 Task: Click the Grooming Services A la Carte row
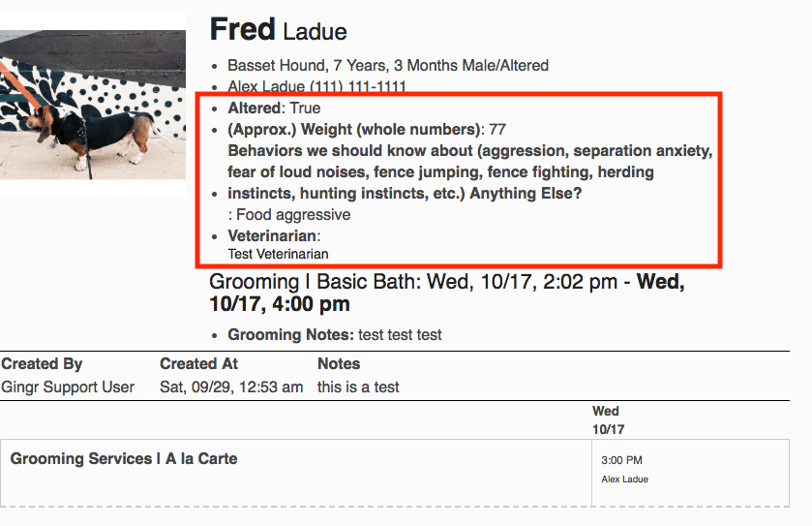tap(124, 459)
